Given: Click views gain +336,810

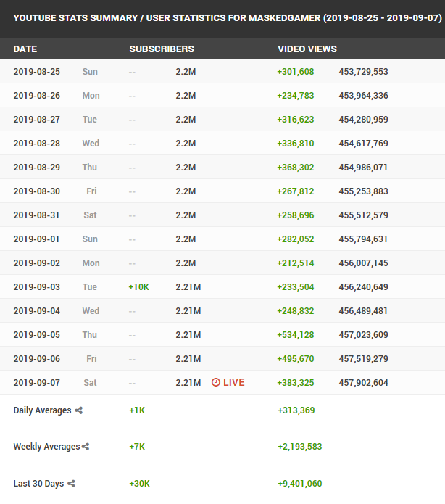Looking at the screenshot, I should [x=296, y=144].
